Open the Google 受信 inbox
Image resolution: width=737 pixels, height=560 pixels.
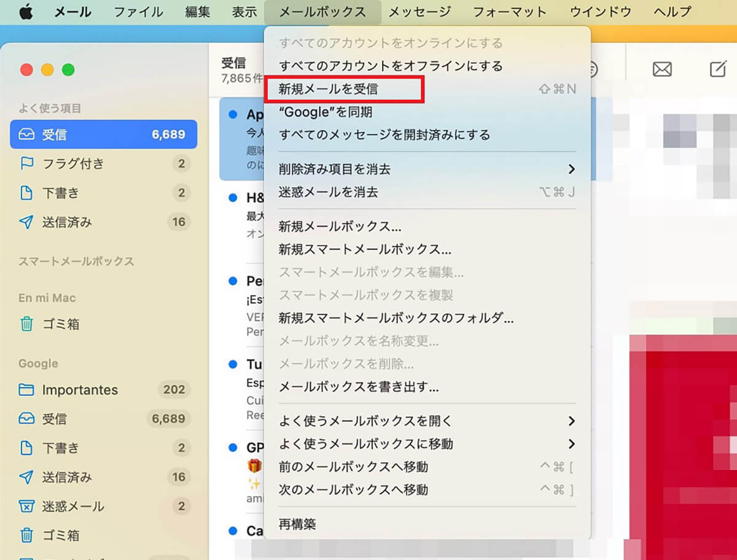click(x=103, y=419)
